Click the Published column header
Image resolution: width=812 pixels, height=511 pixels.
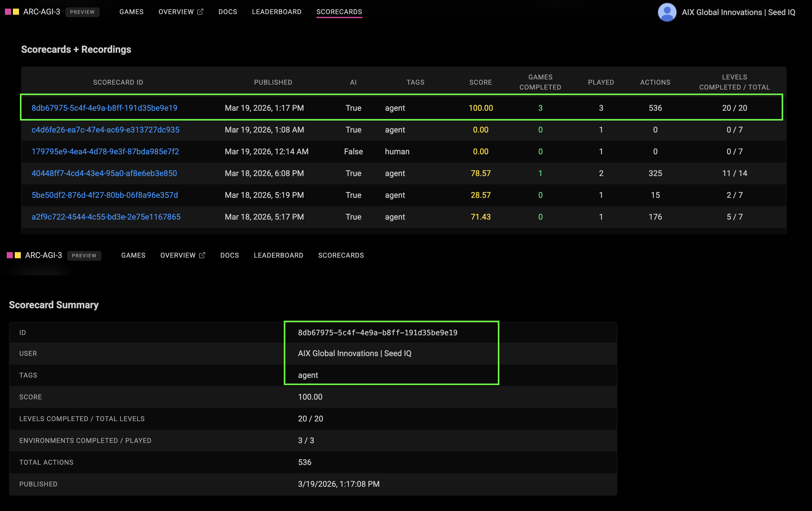coord(273,82)
